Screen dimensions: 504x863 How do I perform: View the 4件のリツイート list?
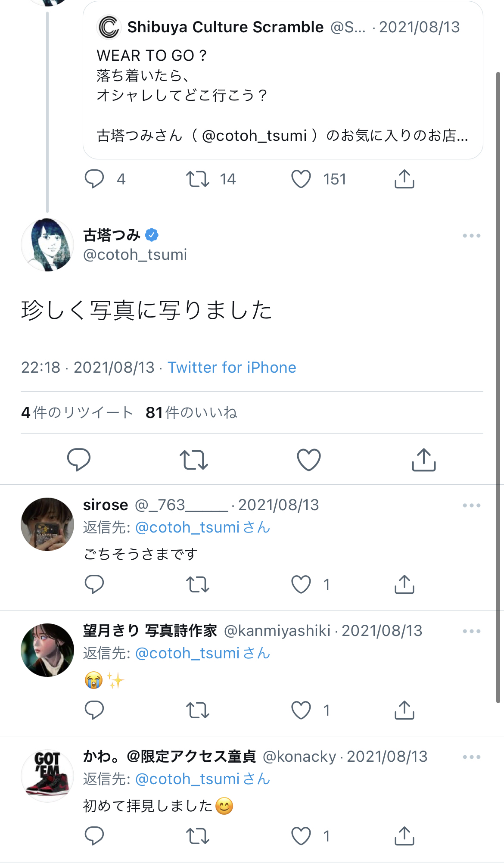[77, 412]
